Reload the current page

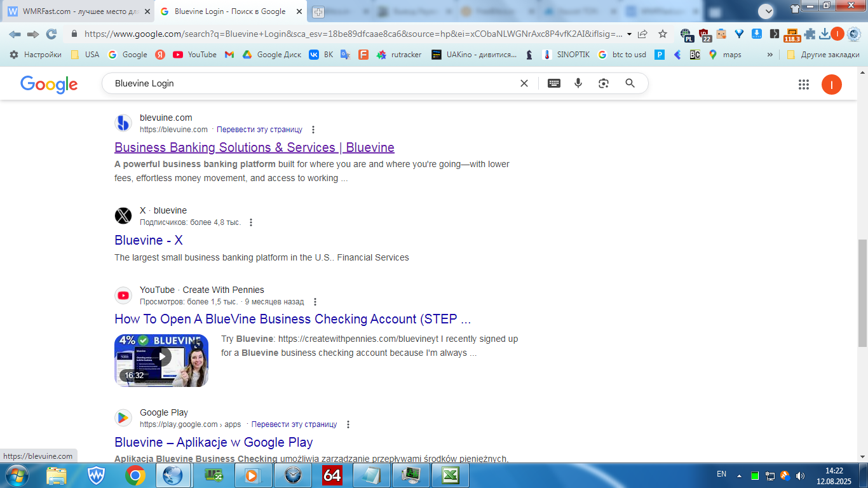tap(51, 34)
